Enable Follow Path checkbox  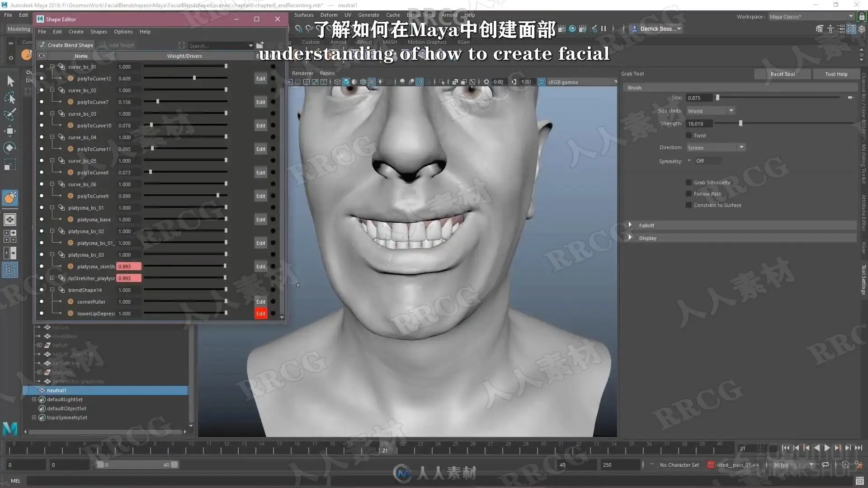coord(689,194)
